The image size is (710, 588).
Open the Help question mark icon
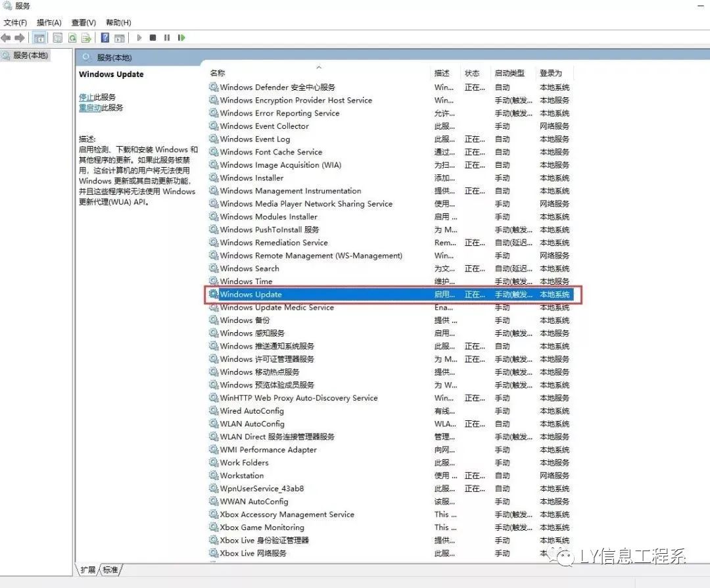[105, 38]
